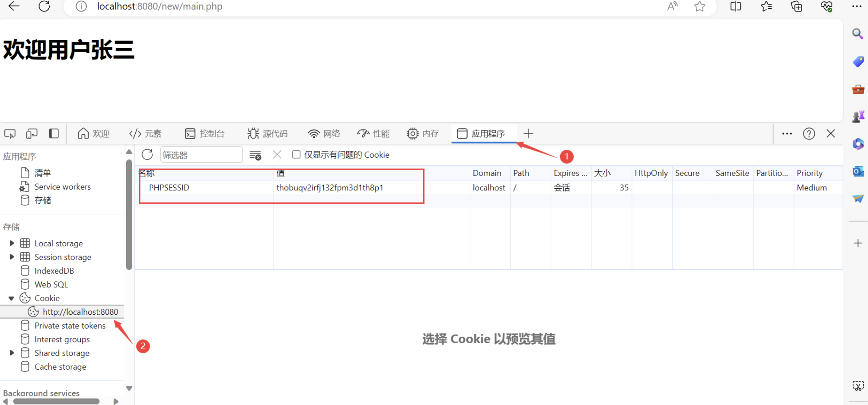Expand the Session storage tree node
Image resolution: width=868 pixels, height=405 pixels.
(x=12, y=257)
